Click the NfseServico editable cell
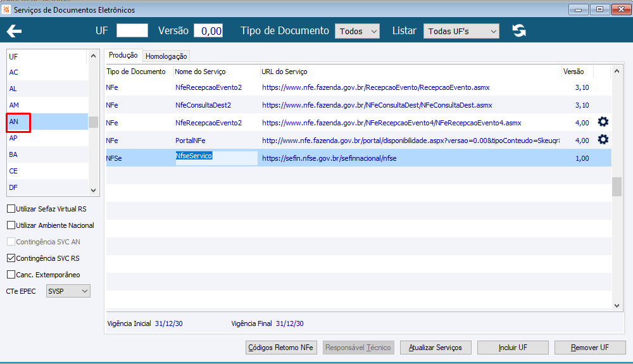This screenshot has width=633, height=364. click(216, 158)
